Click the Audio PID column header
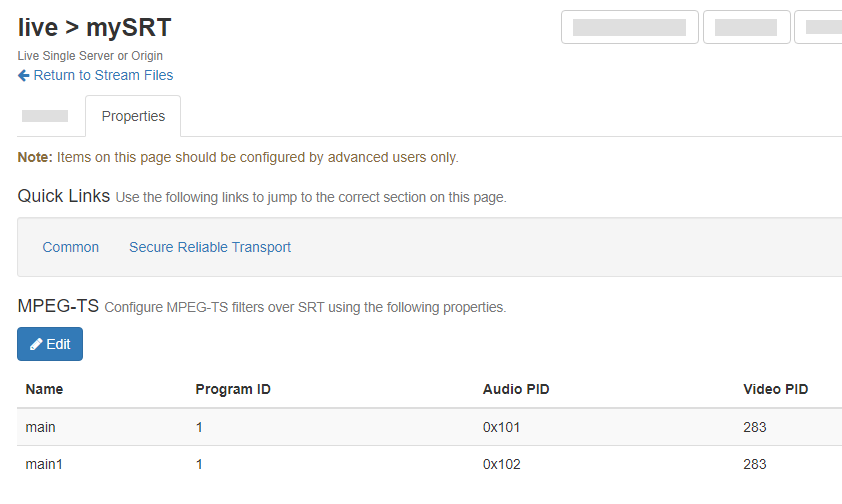The height and width of the screenshot is (504, 842). (516, 389)
